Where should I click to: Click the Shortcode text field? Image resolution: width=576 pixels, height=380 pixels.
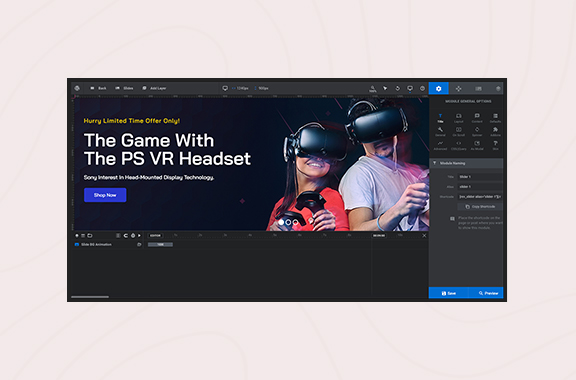pos(480,197)
